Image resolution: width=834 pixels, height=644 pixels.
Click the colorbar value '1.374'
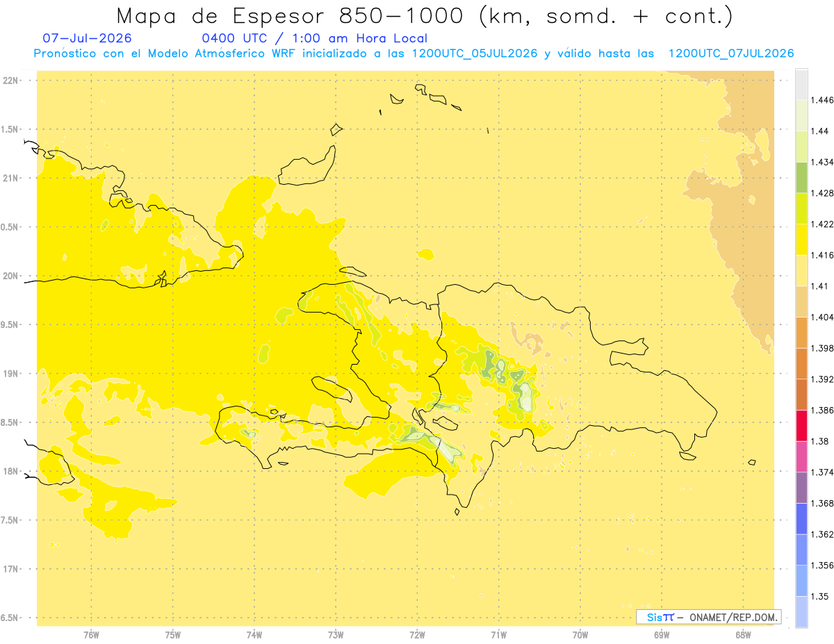[x=824, y=472]
